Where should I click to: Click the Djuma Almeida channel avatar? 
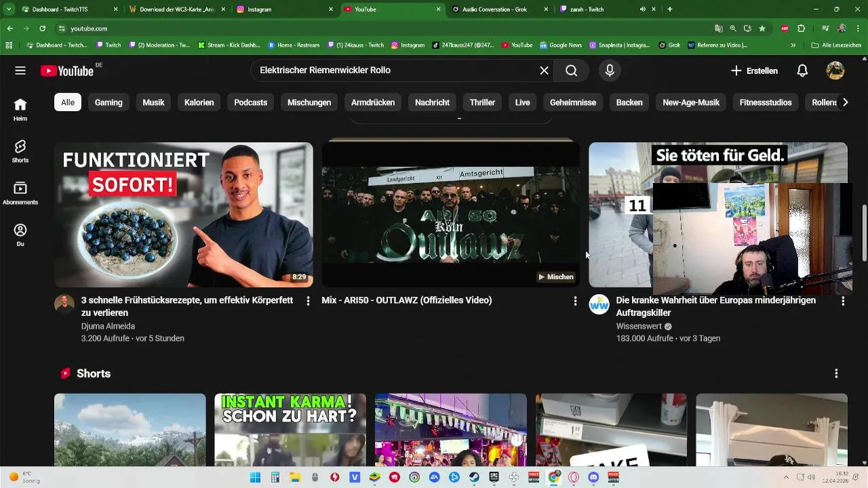pyautogui.click(x=64, y=304)
